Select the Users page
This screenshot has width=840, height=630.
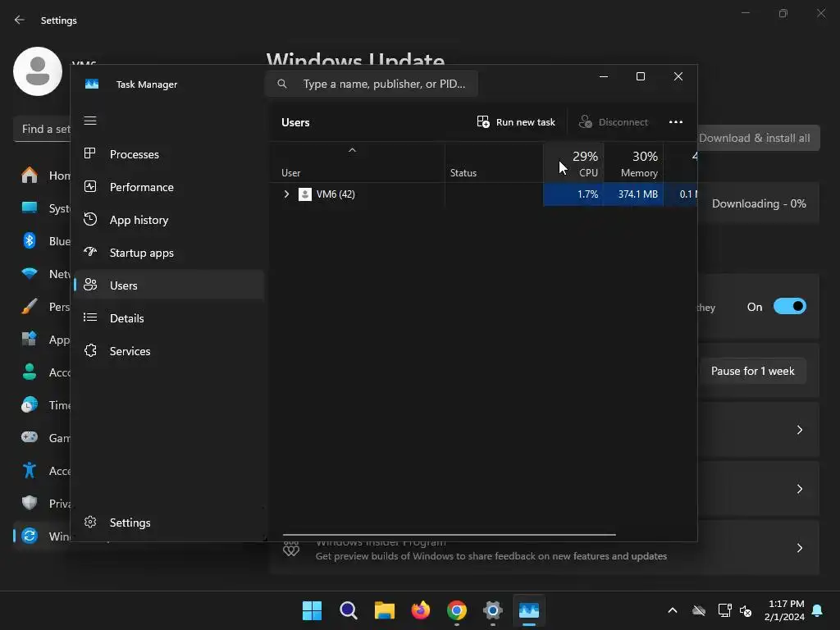coord(169,285)
